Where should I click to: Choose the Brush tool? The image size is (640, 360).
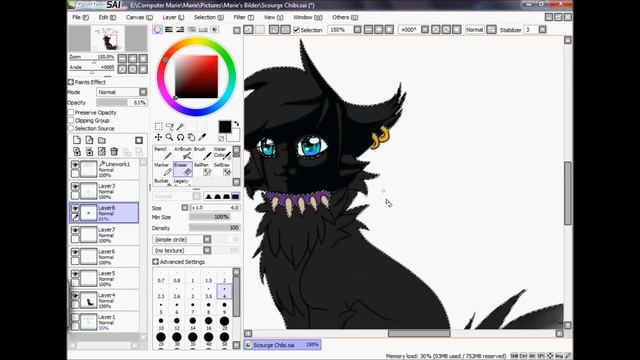202,153
